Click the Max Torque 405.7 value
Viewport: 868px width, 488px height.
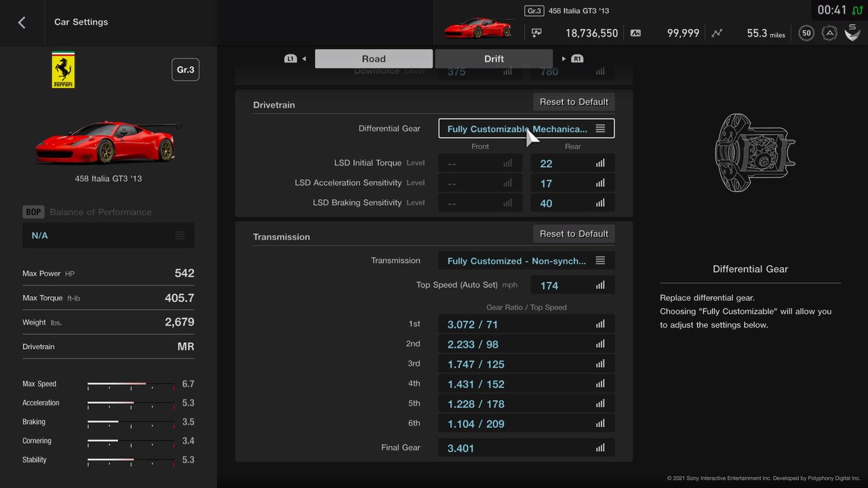click(179, 298)
